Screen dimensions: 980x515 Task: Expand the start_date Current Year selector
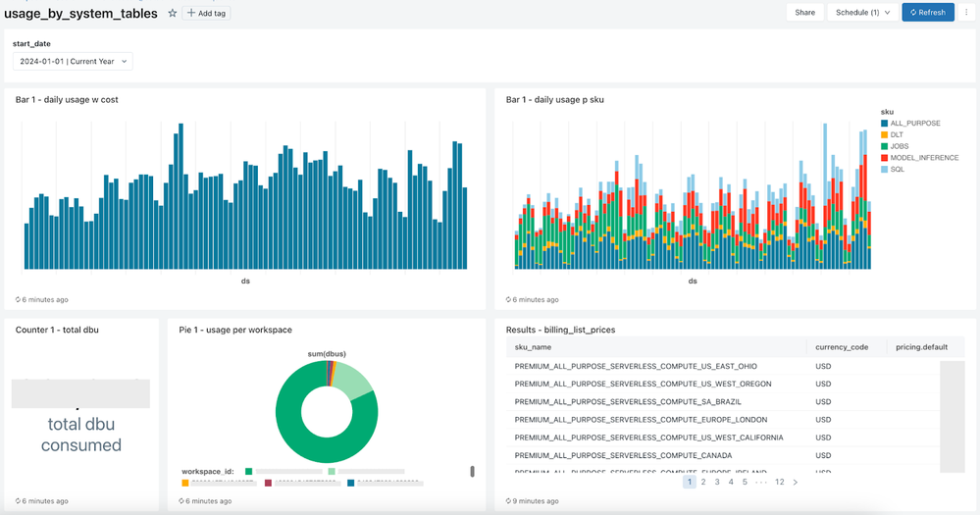click(x=73, y=61)
